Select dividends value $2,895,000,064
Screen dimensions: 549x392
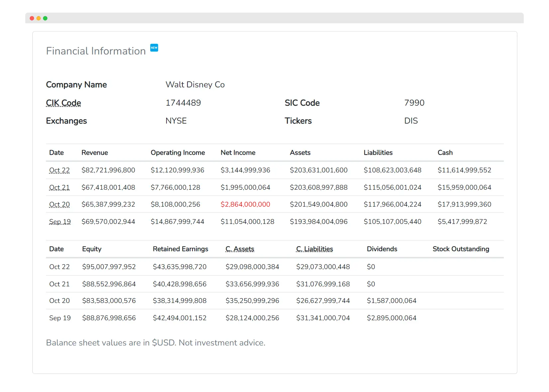point(391,318)
